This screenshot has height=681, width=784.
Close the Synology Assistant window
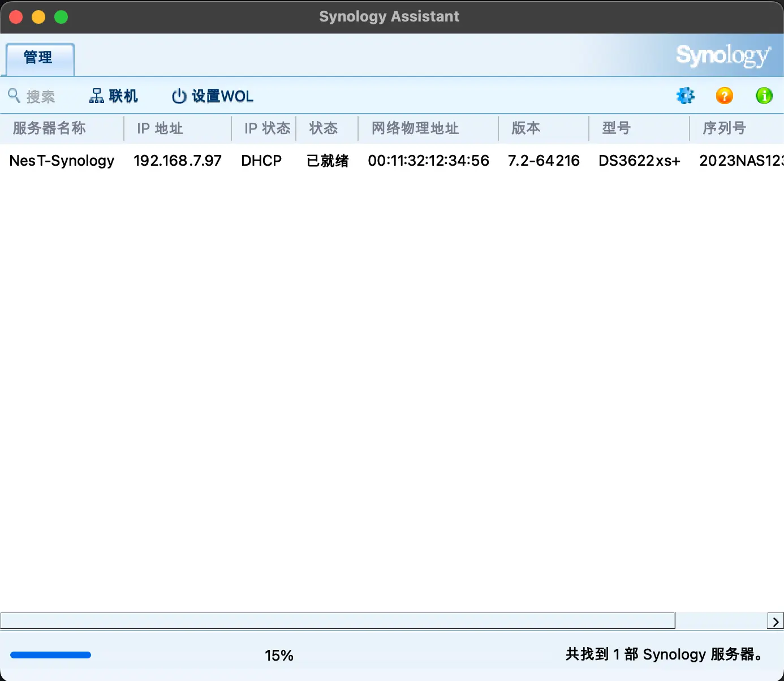pos(16,17)
